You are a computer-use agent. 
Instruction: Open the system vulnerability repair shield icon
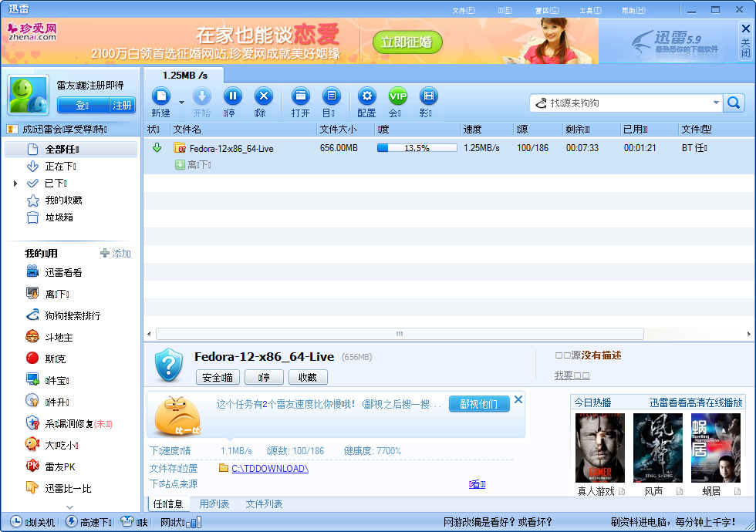(32, 423)
